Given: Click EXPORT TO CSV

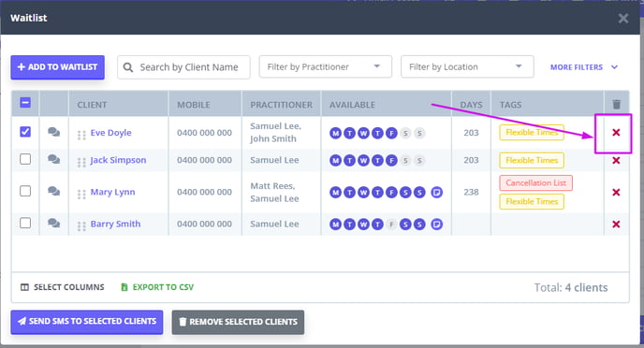Looking at the screenshot, I should pyautogui.click(x=157, y=287).
